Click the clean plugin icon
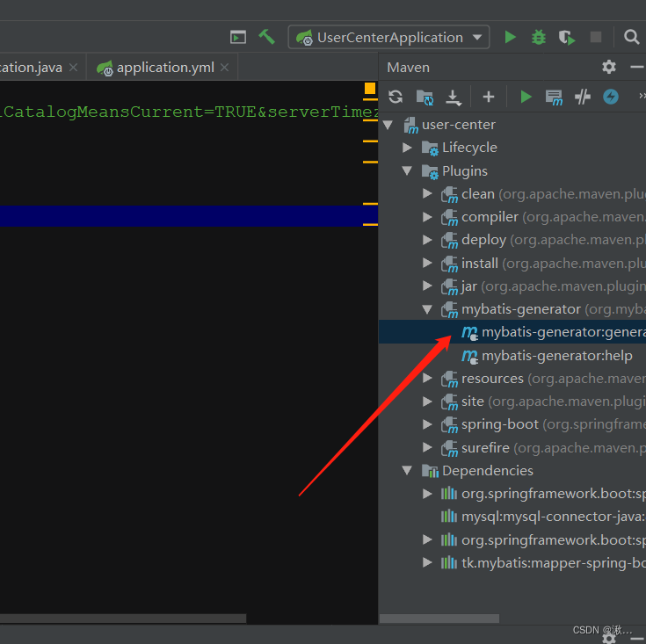Screen dimensions: 646x644 point(449,194)
